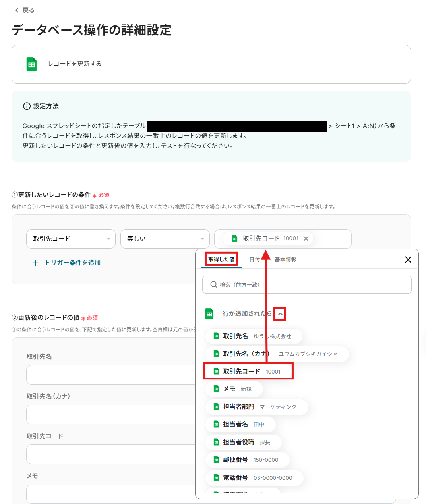Screen dimensions: 426x504
Task: Select 担当者役職 課長 value
Action: pos(244,442)
